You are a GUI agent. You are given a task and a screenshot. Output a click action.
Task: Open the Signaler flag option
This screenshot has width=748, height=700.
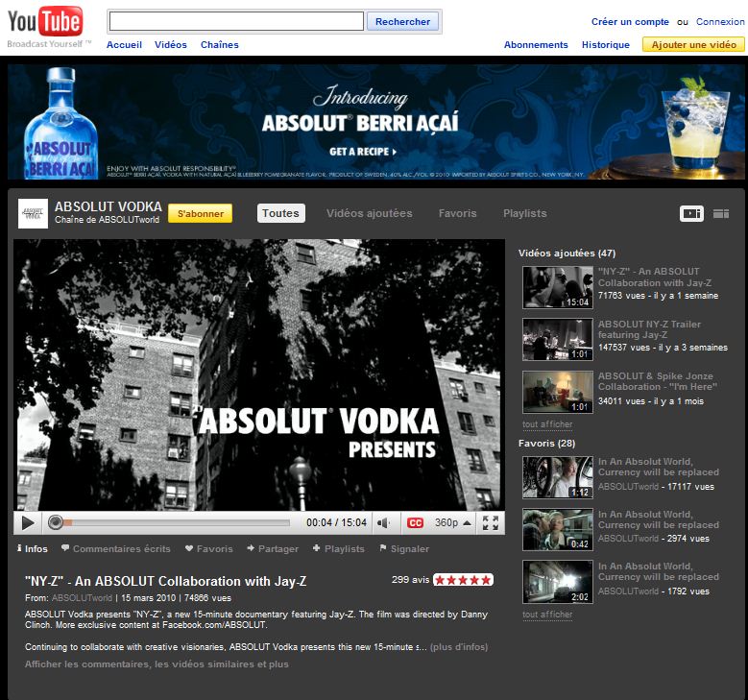tap(404, 549)
